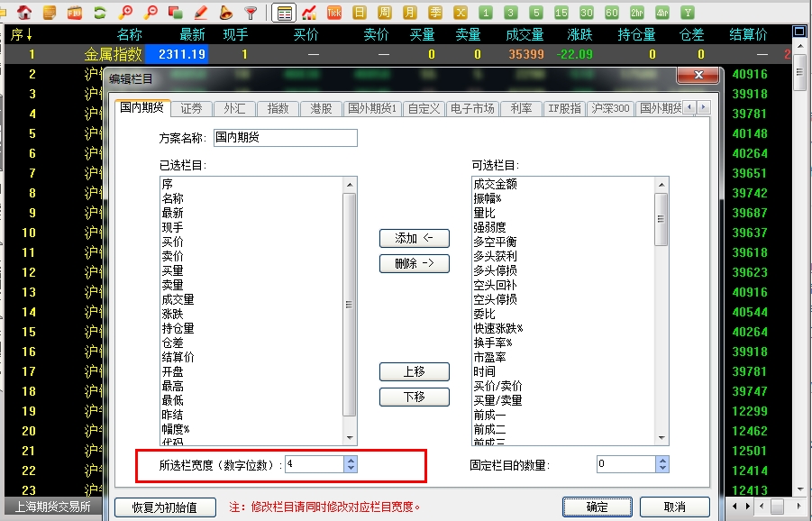
Task: Click the alarm bell toolbar icon
Action: click(x=224, y=10)
